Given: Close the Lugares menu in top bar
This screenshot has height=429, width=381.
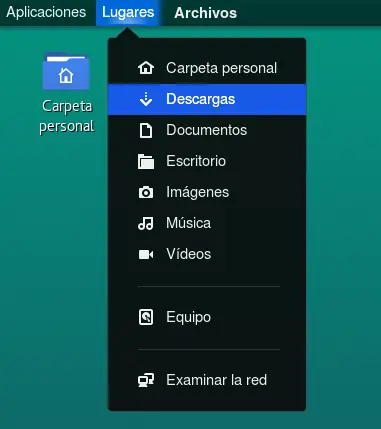Looking at the screenshot, I should pyautogui.click(x=128, y=12).
